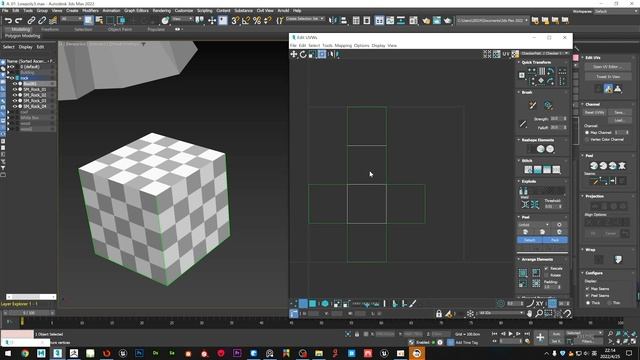Open the CheckerPattern texture dropdown
640x360 pixels.
pyautogui.click(x=545, y=53)
